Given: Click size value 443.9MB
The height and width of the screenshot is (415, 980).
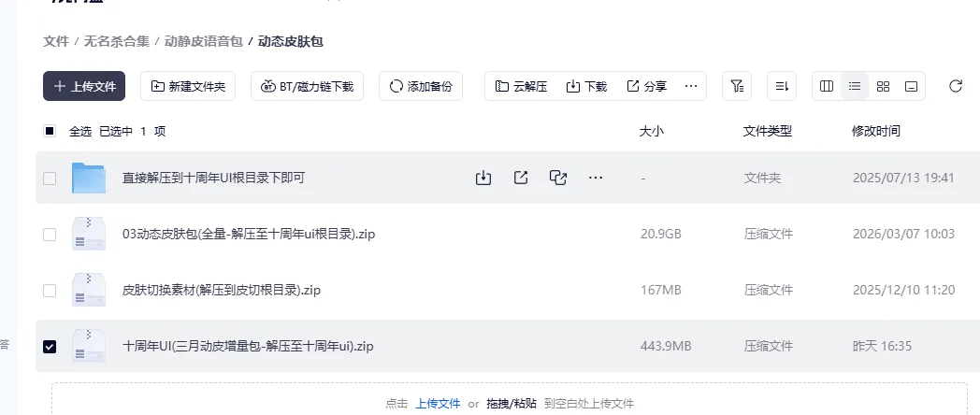Looking at the screenshot, I should pos(666,346).
